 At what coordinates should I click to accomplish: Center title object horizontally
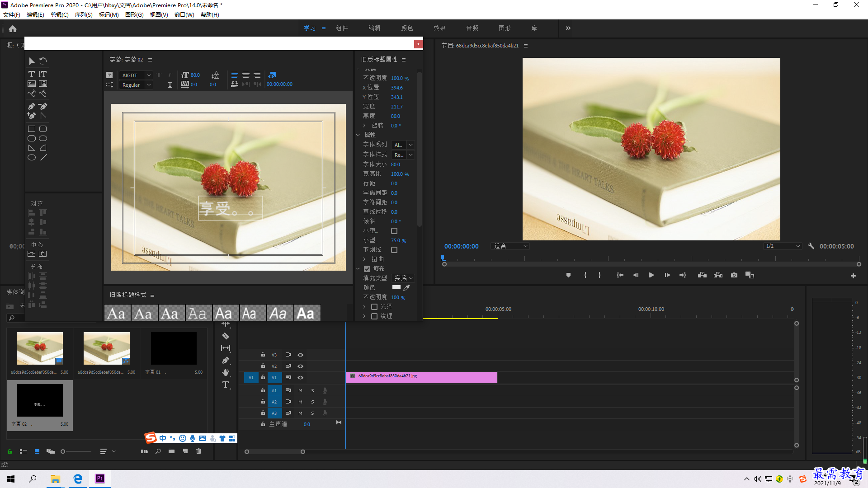coord(43,254)
